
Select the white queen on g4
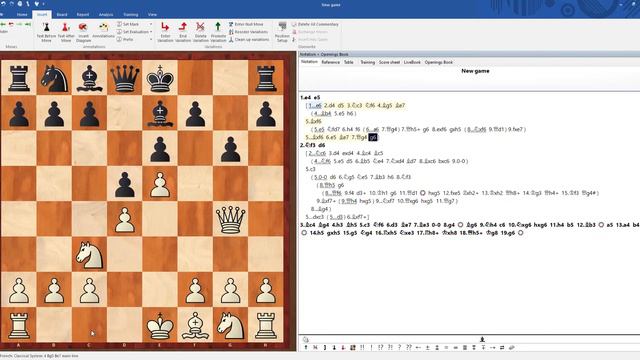231,219
